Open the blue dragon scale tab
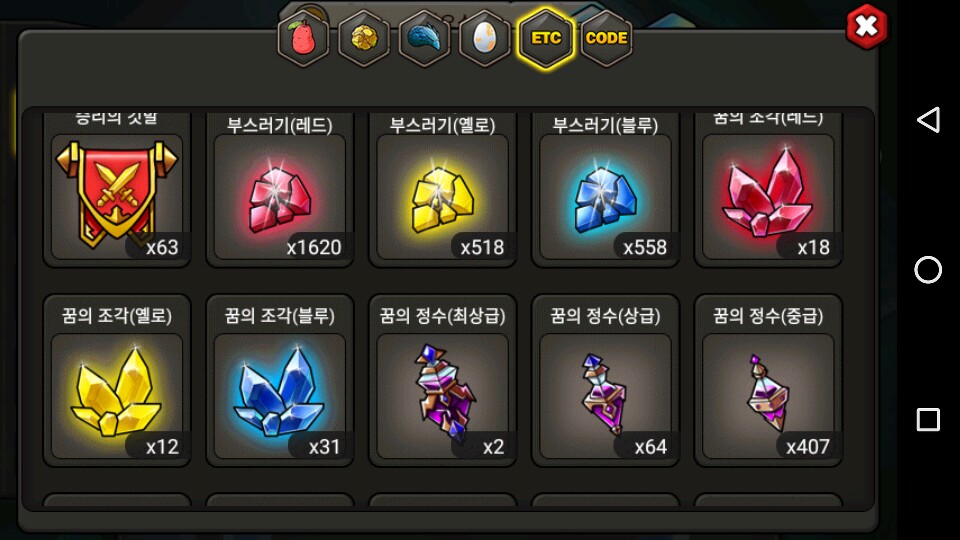This screenshot has width=960, height=540. click(424, 39)
